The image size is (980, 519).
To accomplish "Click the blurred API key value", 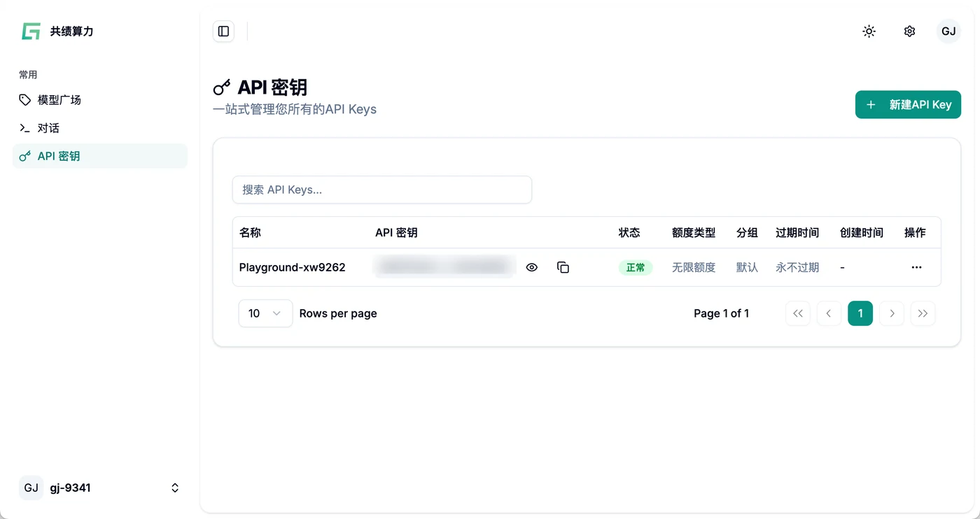I will [x=445, y=267].
